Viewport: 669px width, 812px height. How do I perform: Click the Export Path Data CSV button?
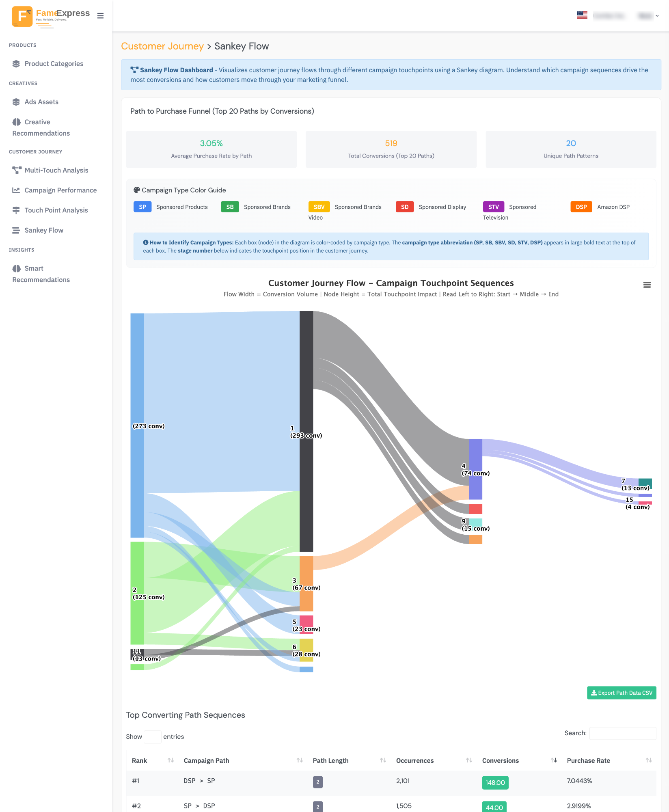coord(622,693)
